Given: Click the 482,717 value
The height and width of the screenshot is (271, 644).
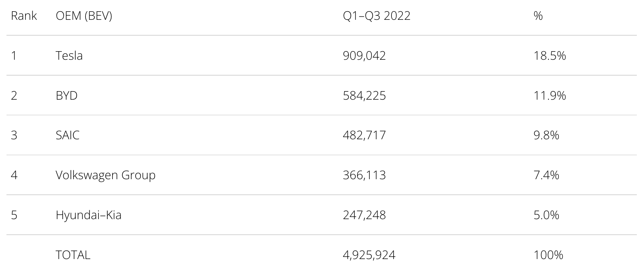Looking at the screenshot, I should tap(364, 135).
